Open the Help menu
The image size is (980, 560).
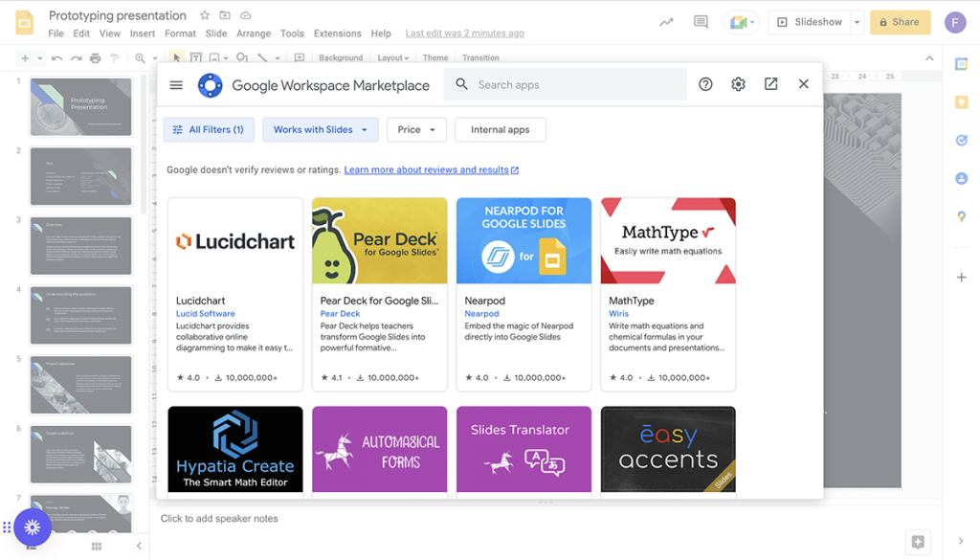(381, 34)
